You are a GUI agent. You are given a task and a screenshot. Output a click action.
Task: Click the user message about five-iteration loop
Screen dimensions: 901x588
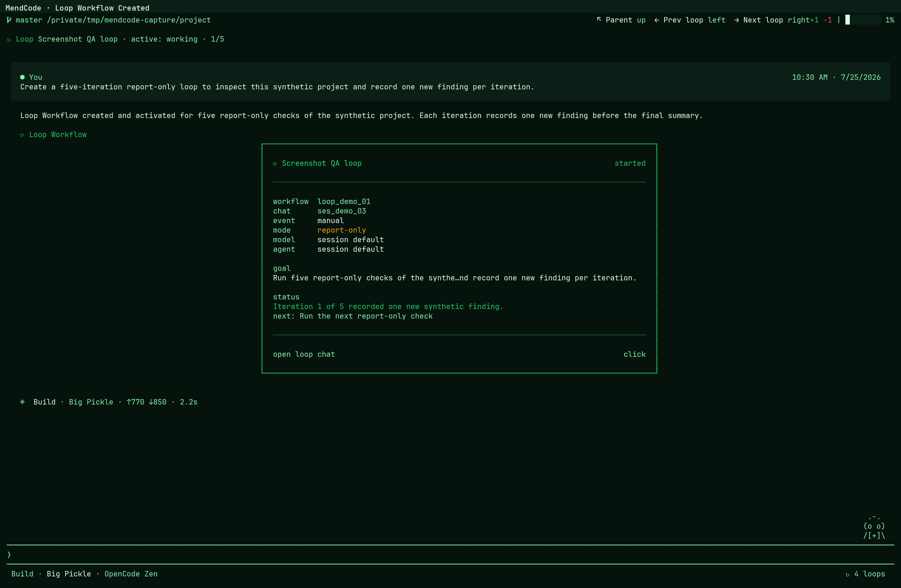click(x=277, y=87)
